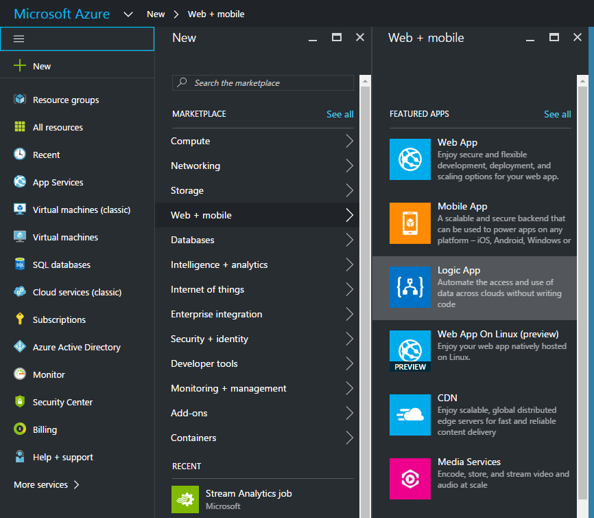Click the Resource groups cube icon
The height and width of the screenshot is (518, 594).
click(x=20, y=99)
